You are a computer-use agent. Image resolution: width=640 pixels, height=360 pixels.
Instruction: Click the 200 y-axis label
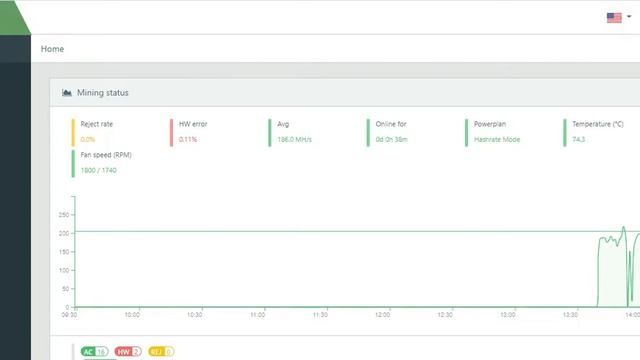point(64,233)
